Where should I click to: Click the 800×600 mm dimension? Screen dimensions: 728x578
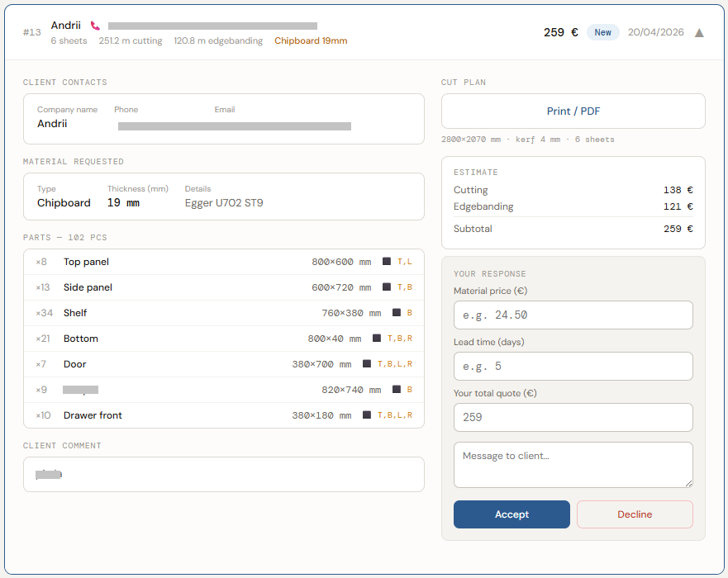341,262
